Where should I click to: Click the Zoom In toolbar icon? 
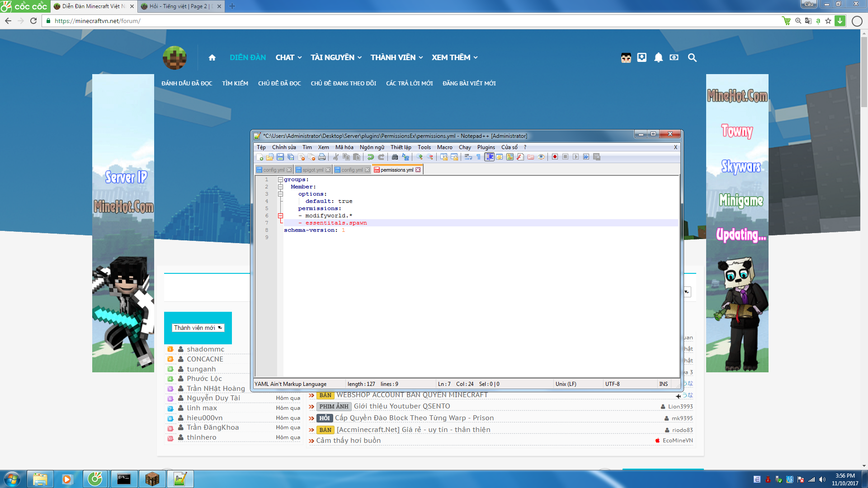pos(420,157)
